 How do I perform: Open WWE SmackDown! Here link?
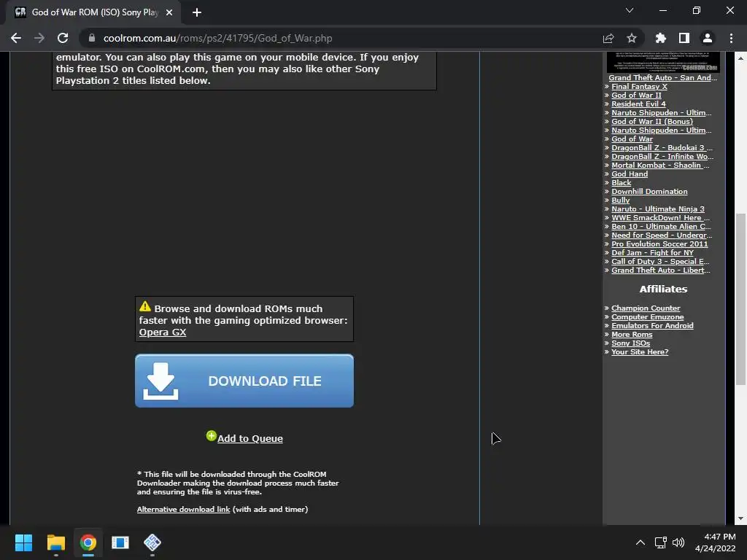661,217
